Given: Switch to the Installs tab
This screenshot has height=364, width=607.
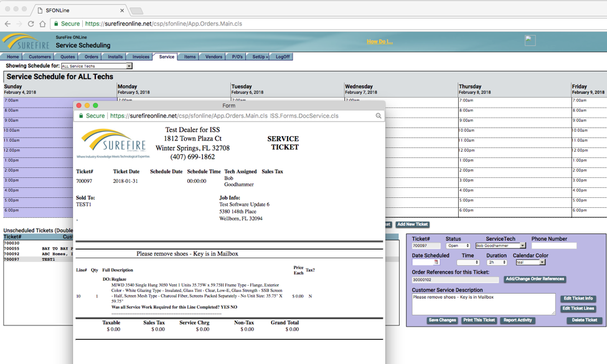Looking at the screenshot, I should tap(115, 57).
